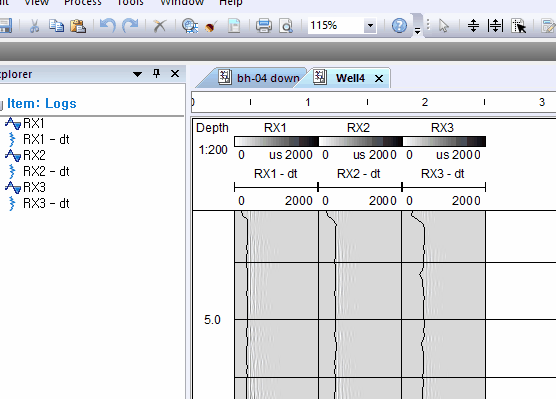Image resolution: width=556 pixels, height=399 pixels.
Task: Open the 115% zoom dropdown arrow
Action: coord(370,26)
